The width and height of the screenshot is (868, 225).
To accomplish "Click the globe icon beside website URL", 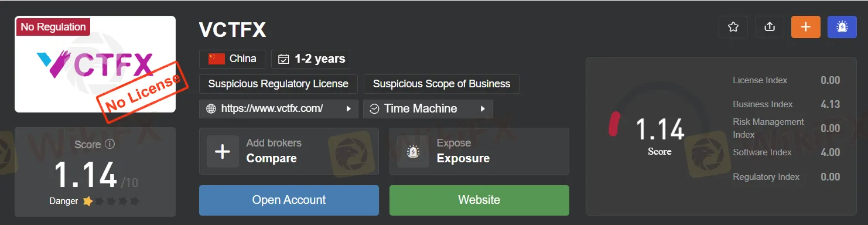I will coord(211,109).
